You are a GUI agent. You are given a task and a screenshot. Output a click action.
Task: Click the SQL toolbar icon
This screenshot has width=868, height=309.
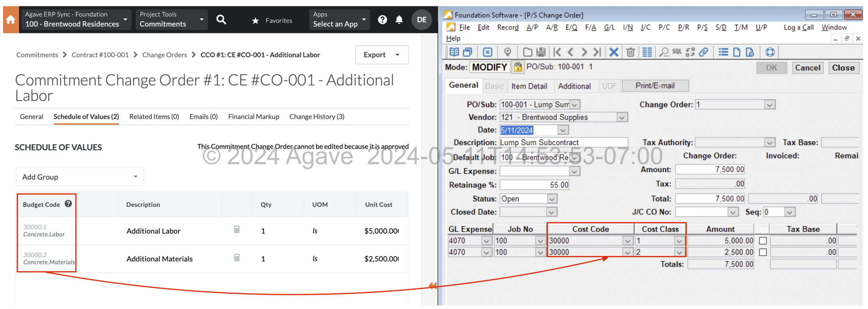coord(677,52)
